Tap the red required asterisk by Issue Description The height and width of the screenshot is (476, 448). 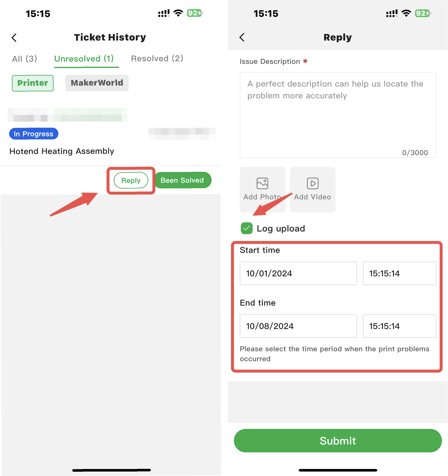(x=305, y=61)
